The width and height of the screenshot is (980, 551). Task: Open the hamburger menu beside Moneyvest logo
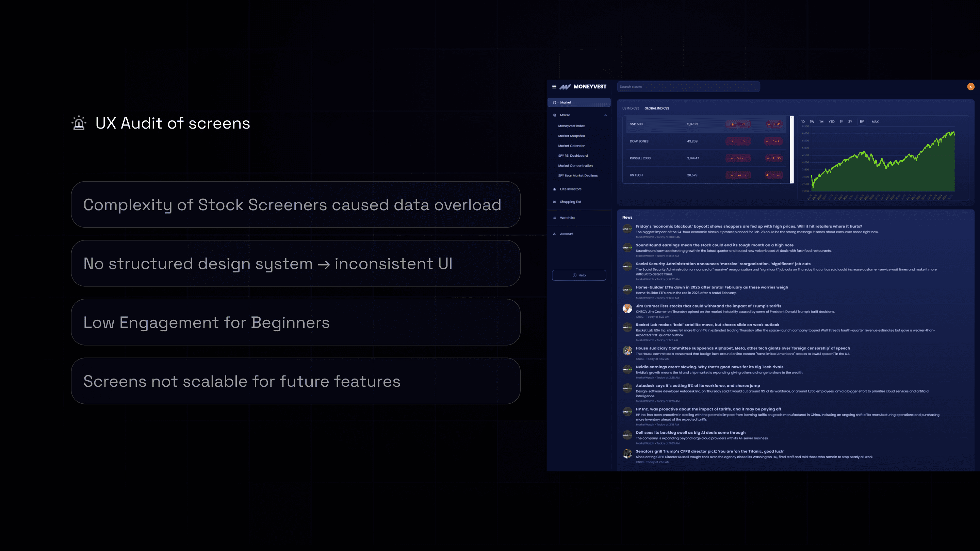(x=554, y=87)
